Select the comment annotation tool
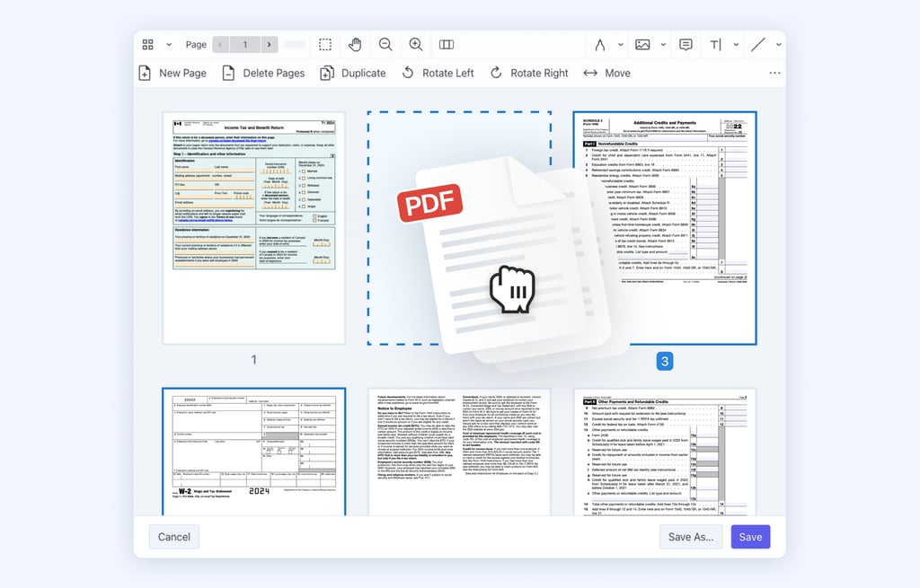Image resolution: width=920 pixels, height=588 pixels. click(686, 44)
